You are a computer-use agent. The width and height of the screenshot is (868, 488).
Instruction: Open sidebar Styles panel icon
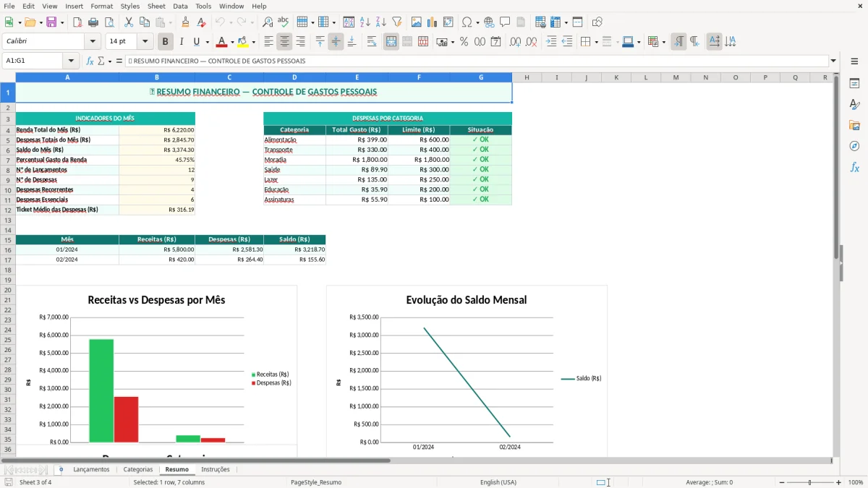854,105
